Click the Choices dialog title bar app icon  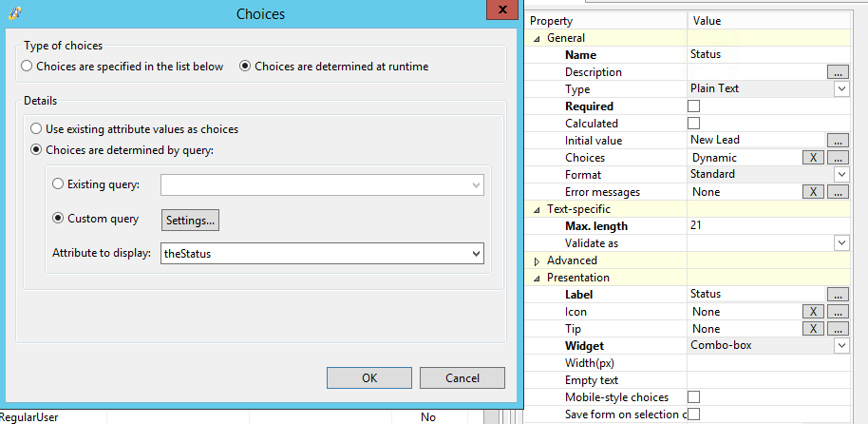coord(15,12)
